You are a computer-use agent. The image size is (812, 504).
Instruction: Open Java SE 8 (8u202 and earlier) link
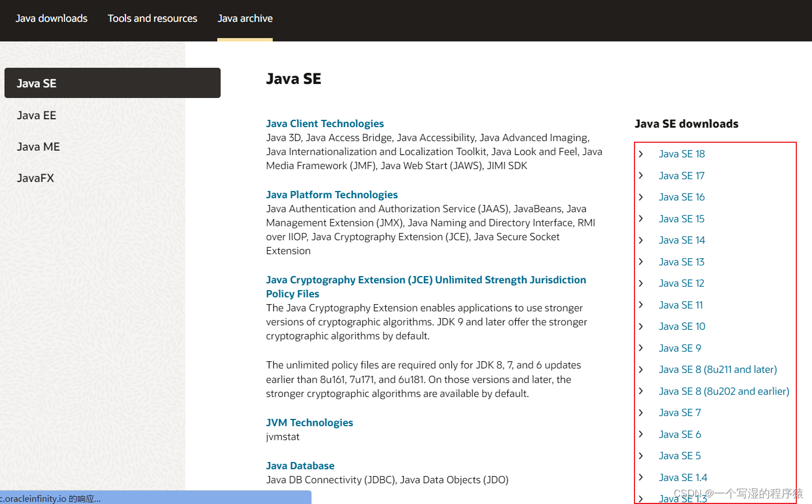tap(724, 391)
